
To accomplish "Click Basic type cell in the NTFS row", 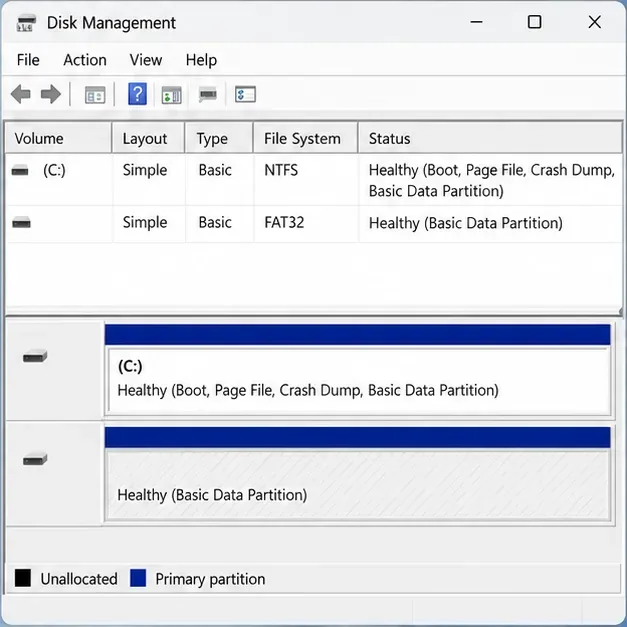I will tap(215, 170).
